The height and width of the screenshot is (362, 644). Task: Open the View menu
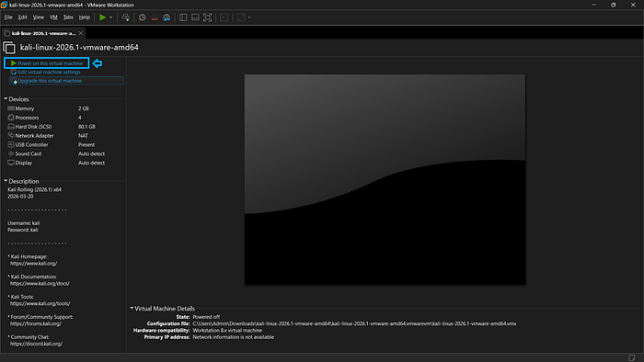click(x=39, y=17)
